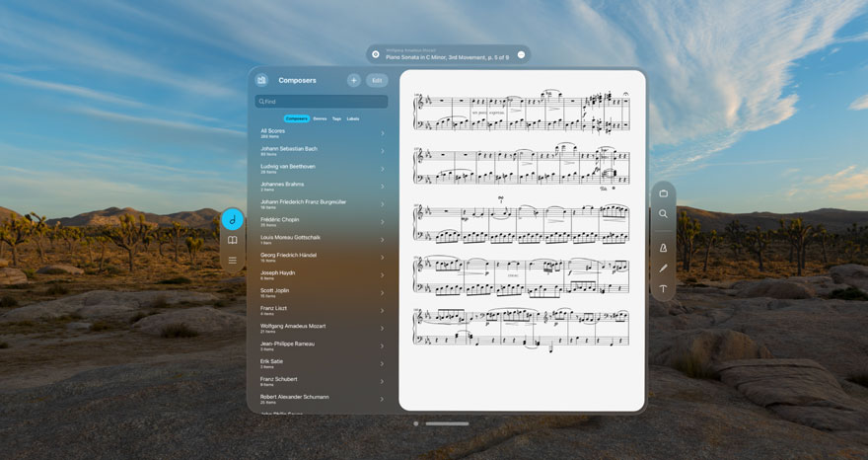
Task: Open the settings gear in title bar
Action: click(x=376, y=54)
